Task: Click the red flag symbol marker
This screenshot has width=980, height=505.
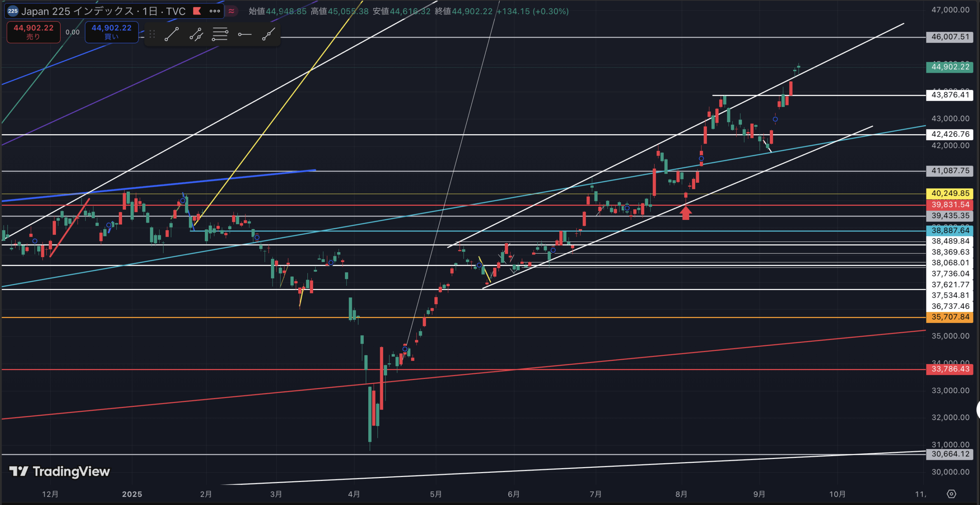Action: coord(197,11)
